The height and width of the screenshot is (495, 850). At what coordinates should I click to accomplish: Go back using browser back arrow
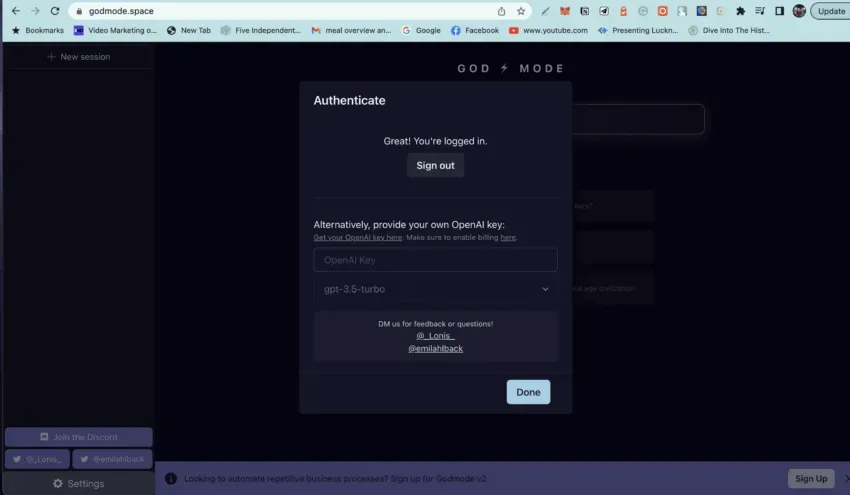pos(16,11)
